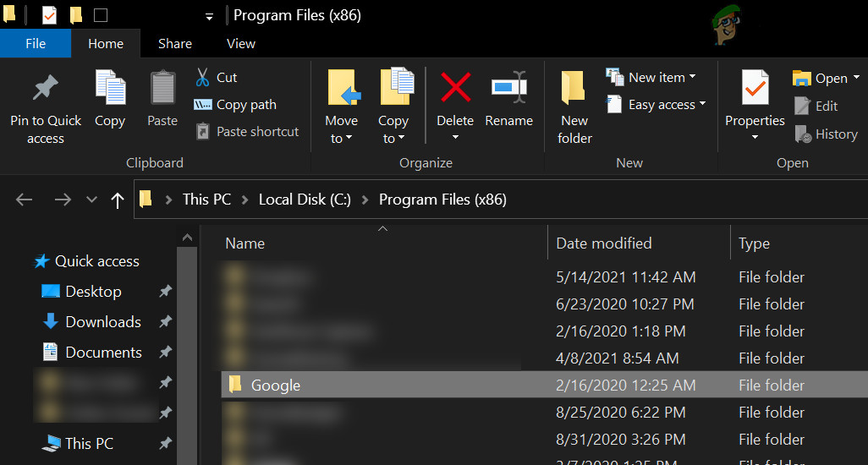
Task: Open Downloads in Quick access sidebar
Action: [x=102, y=322]
